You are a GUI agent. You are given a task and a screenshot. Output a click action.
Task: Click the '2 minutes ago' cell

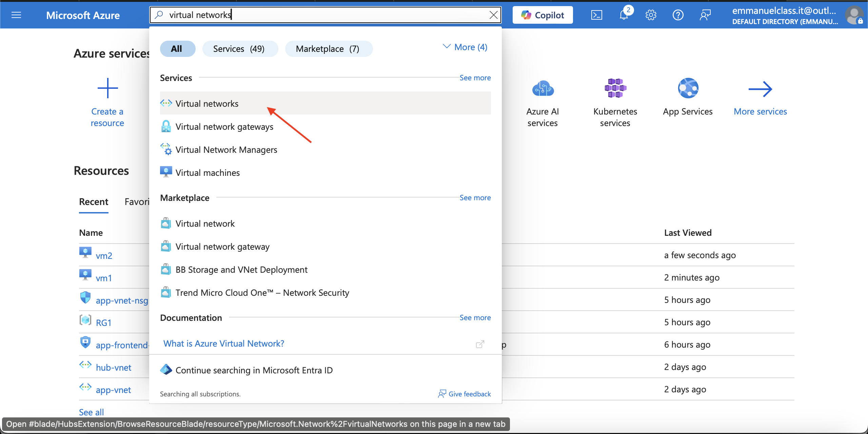click(692, 277)
